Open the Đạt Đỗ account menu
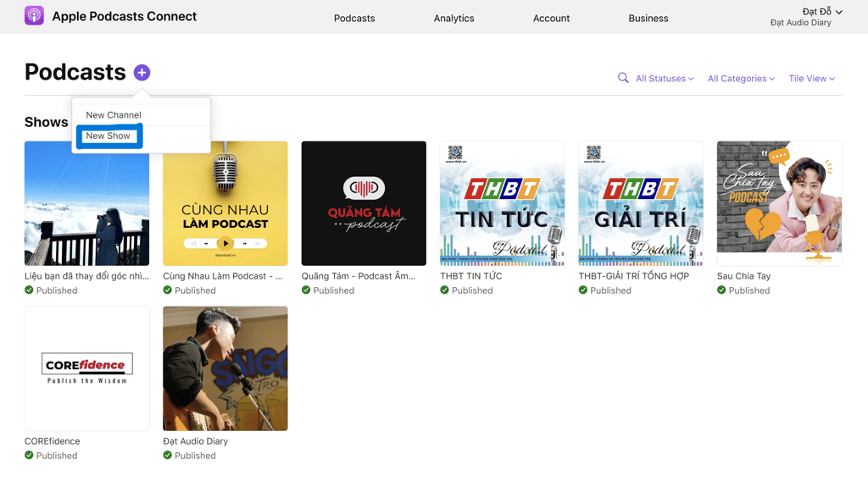The height and width of the screenshot is (492, 868). 822,12
